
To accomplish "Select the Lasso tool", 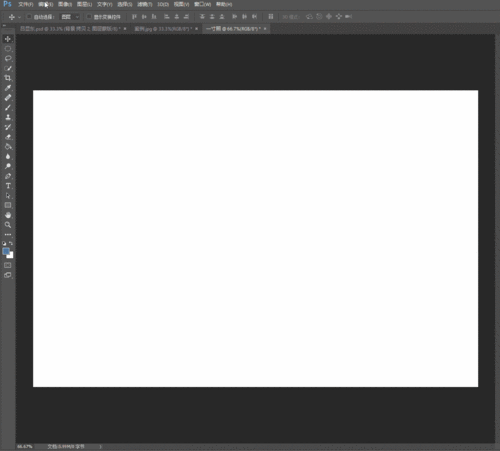I will (8, 59).
